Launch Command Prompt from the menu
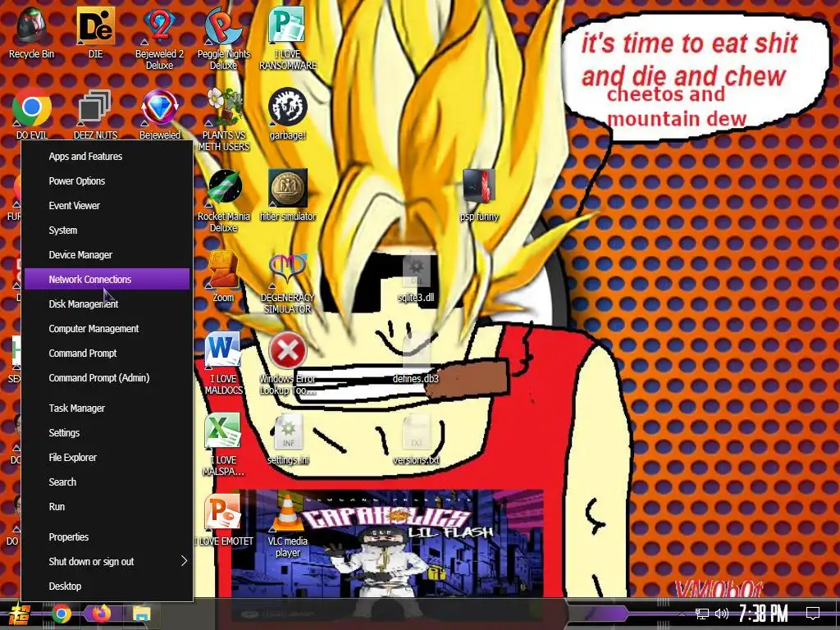Image resolution: width=840 pixels, height=630 pixels. tap(107, 353)
